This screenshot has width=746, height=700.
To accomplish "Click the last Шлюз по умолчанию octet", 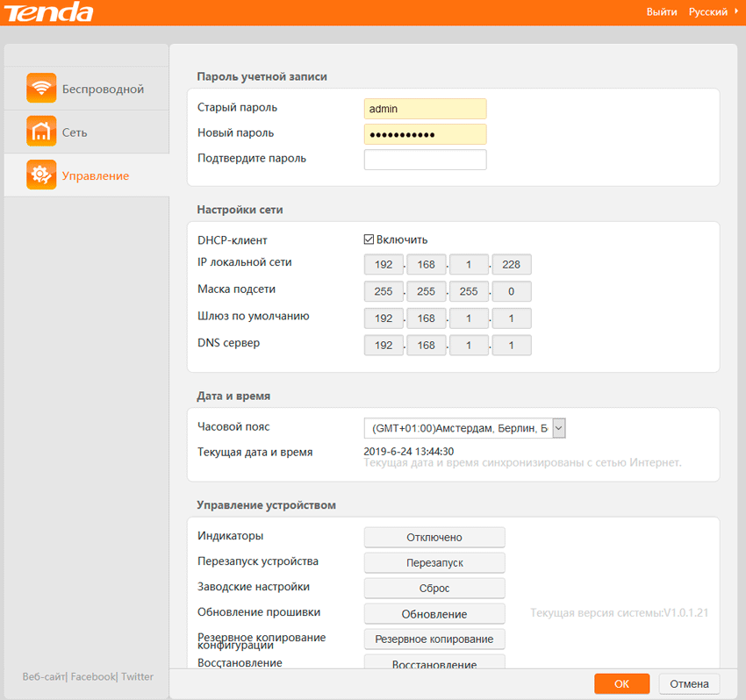I will (x=512, y=318).
